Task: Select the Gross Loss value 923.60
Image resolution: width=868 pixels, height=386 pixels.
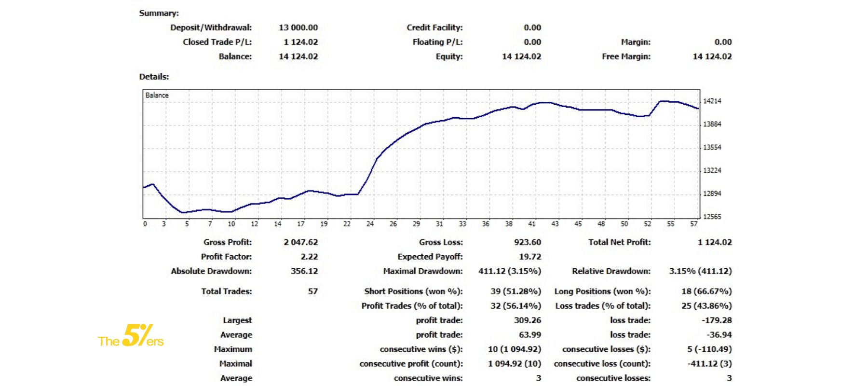Action: tap(527, 243)
